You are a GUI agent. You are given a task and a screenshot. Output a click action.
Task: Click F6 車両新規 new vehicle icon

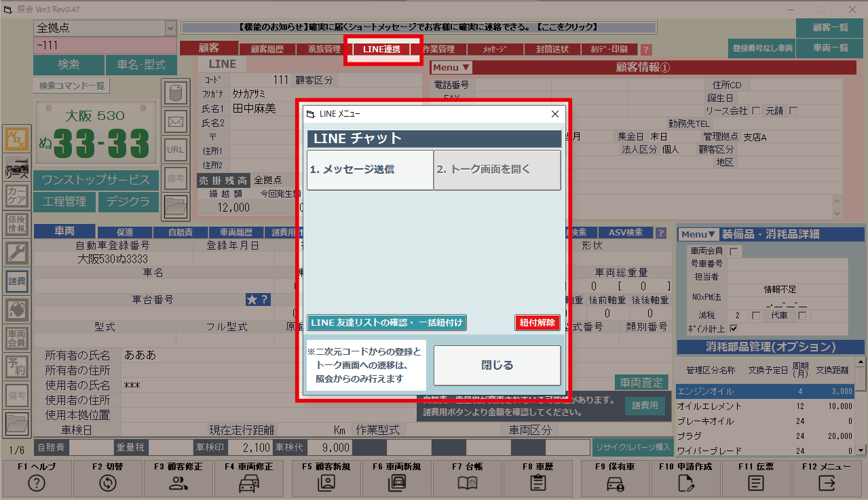[396, 482]
